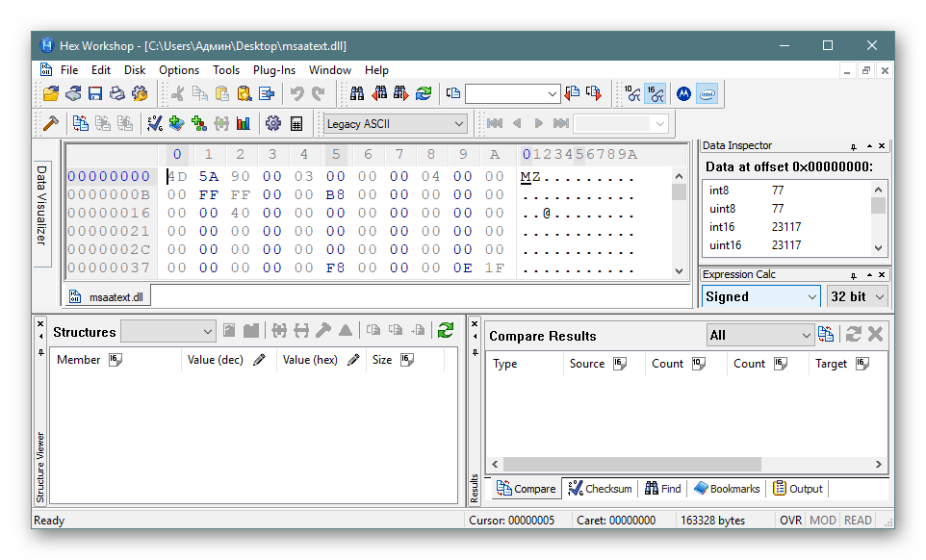
Task: Toggle hex format on the Target column
Action: [x=862, y=364]
